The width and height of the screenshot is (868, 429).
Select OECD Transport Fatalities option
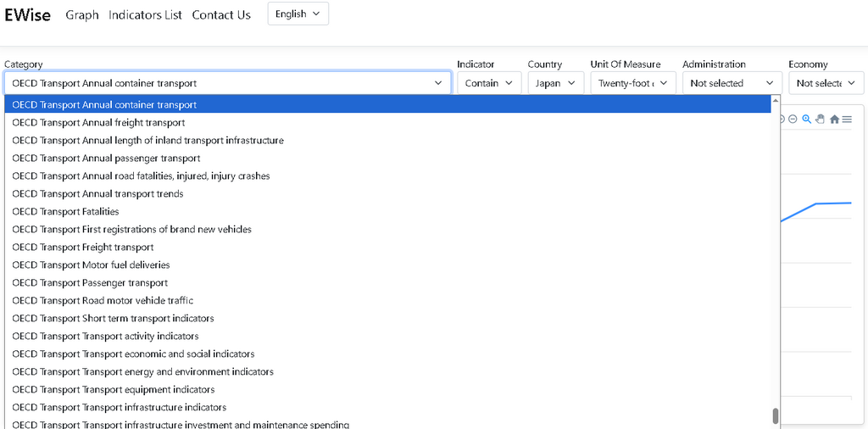387,211
